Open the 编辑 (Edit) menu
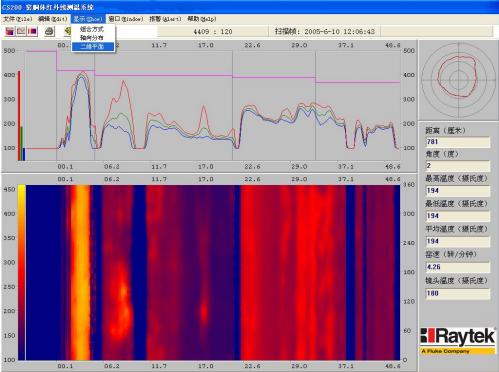Image resolution: width=499 pixels, height=372 pixels. pyautogui.click(x=53, y=19)
